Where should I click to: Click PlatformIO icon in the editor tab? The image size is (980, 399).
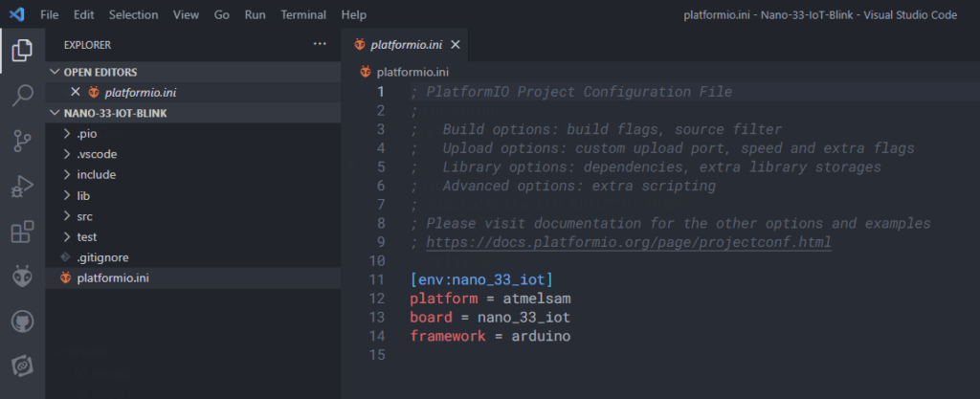[x=360, y=44]
